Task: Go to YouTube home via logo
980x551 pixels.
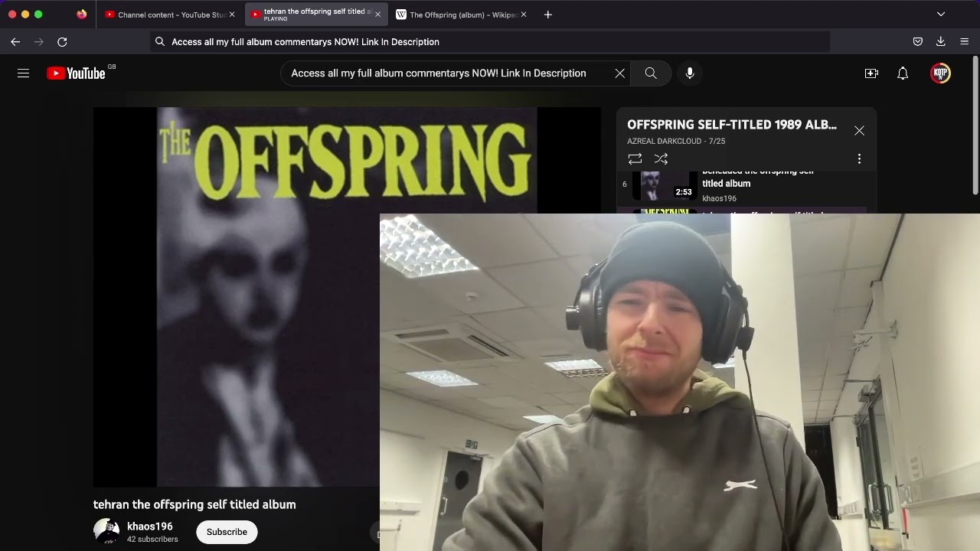Action: tap(76, 73)
